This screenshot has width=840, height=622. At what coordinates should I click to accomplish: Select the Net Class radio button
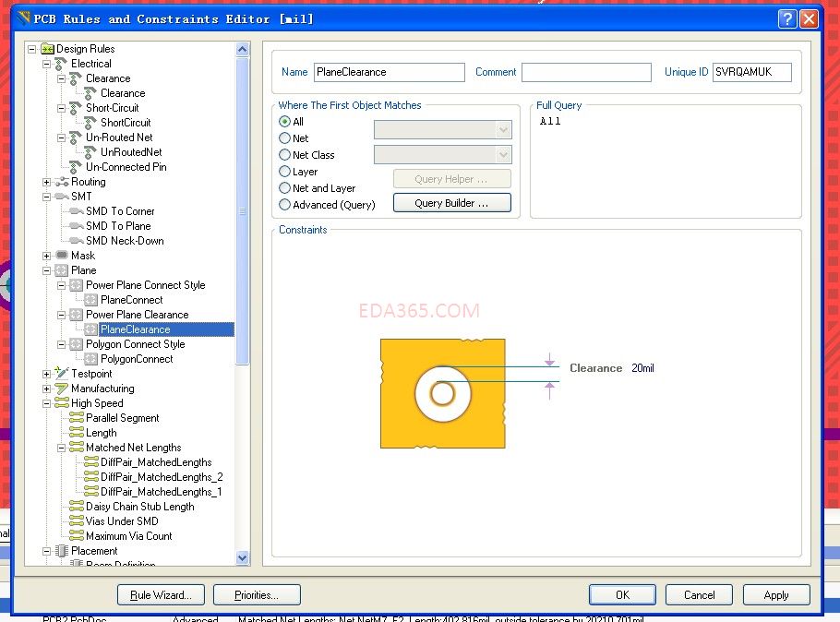click(x=285, y=155)
